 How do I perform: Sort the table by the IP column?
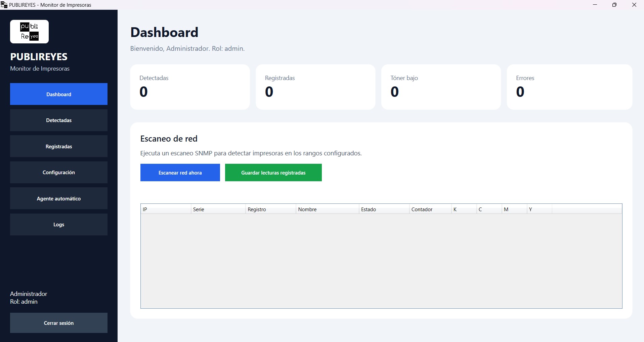click(166, 209)
